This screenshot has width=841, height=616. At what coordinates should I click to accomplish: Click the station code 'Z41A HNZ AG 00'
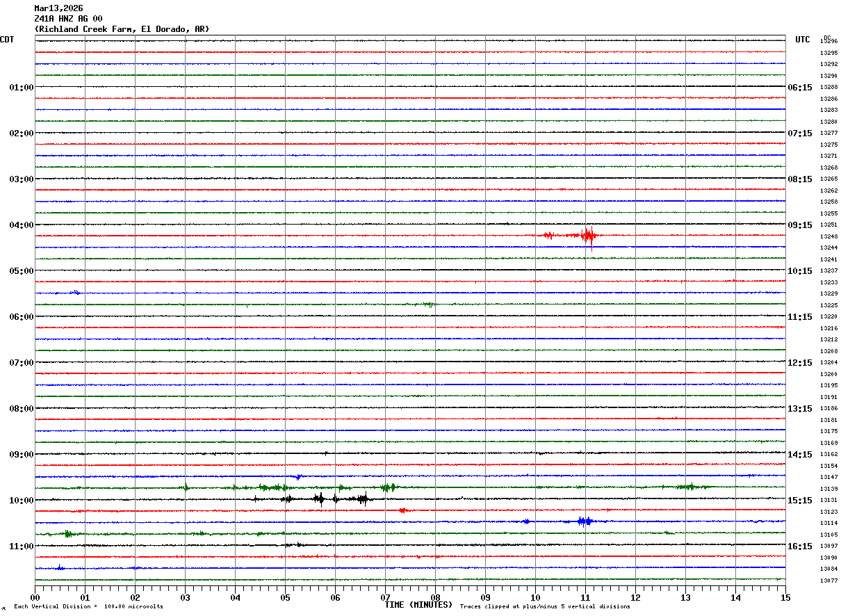68,19
